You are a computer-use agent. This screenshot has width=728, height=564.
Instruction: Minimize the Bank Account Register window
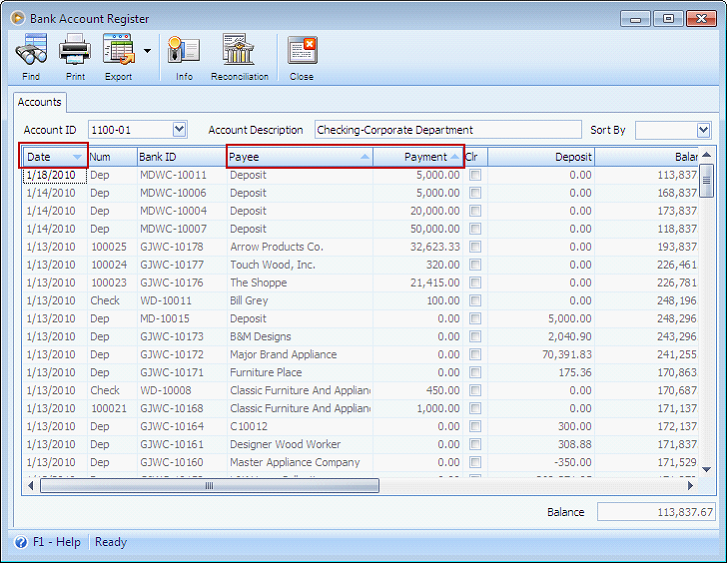635,19
